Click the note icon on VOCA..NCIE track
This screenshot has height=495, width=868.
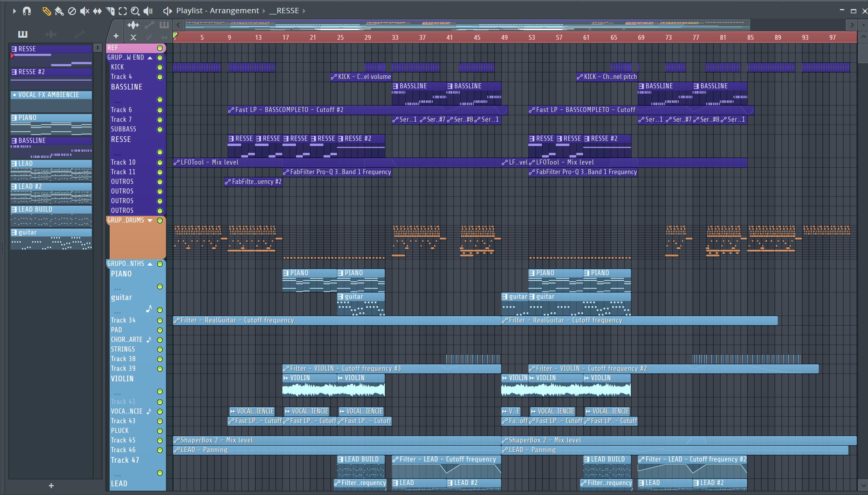click(x=149, y=411)
